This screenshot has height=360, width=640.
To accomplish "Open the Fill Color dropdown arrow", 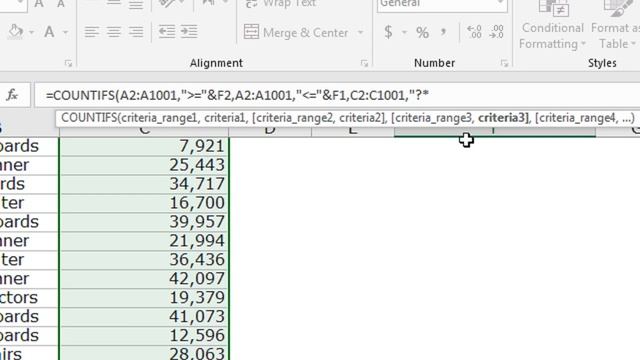I will (x=31, y=32).
